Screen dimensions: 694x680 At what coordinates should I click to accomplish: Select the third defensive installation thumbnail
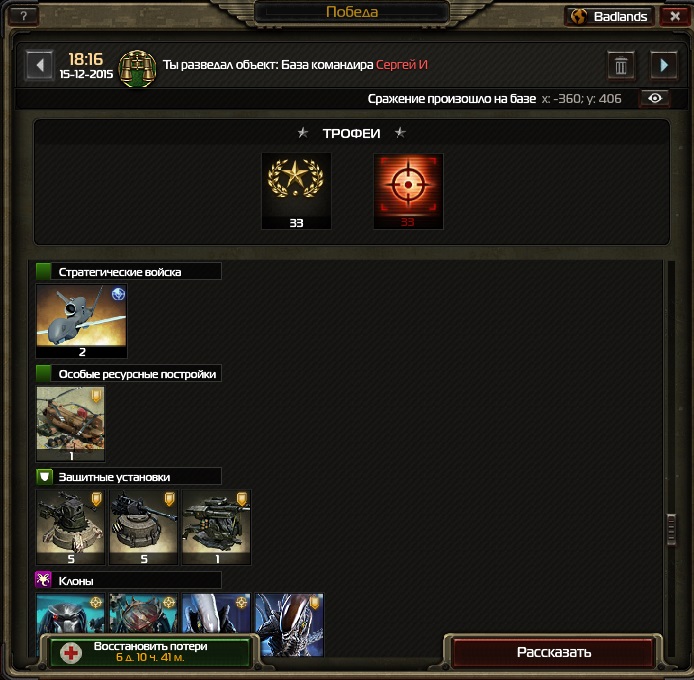pos(216,527)
